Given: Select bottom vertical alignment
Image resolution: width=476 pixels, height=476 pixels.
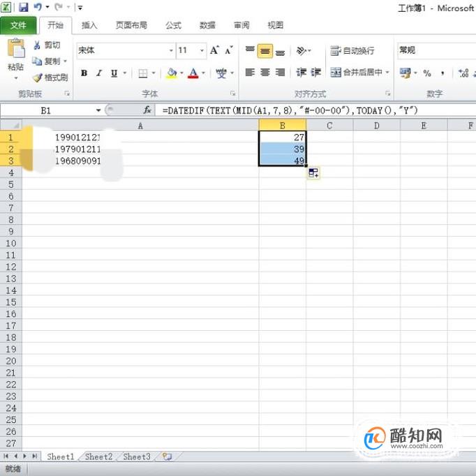Looking at the screenshot, I should pos(280,52).
